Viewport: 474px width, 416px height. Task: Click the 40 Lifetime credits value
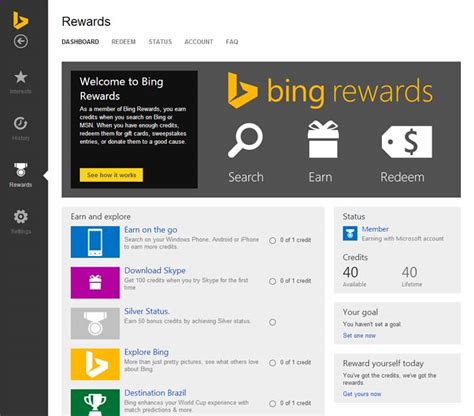409,272
